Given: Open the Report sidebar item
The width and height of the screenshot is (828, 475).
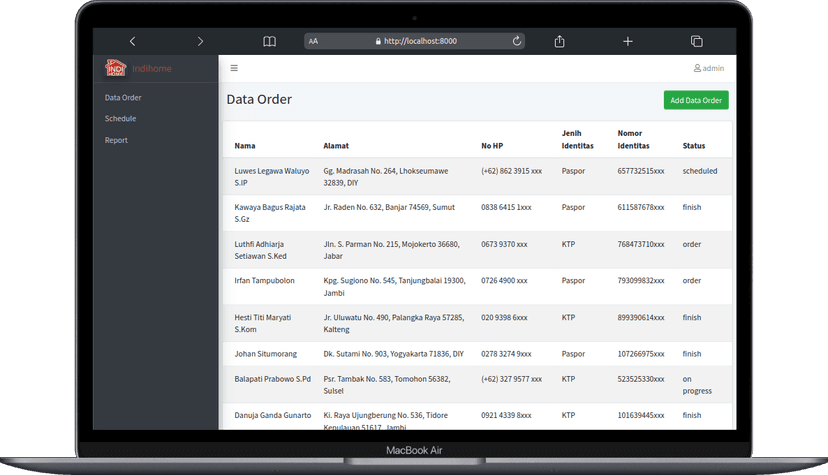Looking at the screenshot, I should pyautogui.click(x=116, y=140).
